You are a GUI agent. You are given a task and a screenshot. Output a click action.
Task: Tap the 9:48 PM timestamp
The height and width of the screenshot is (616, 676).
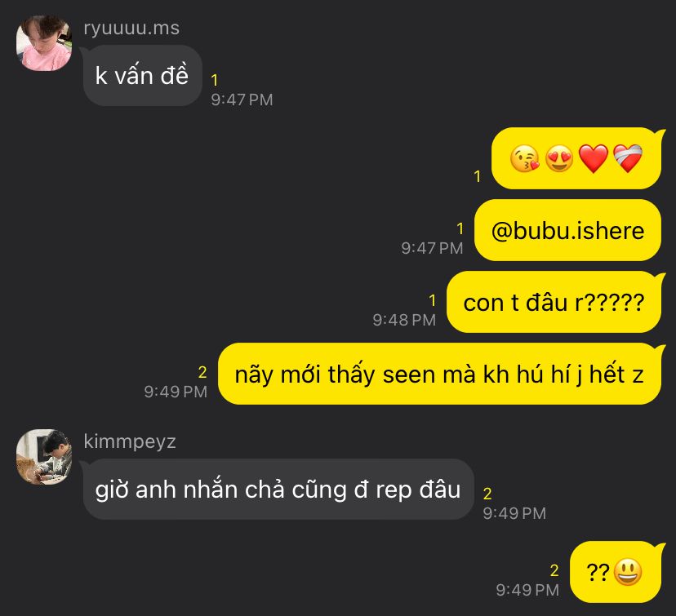pyautogui.click(x=404, y=320)
